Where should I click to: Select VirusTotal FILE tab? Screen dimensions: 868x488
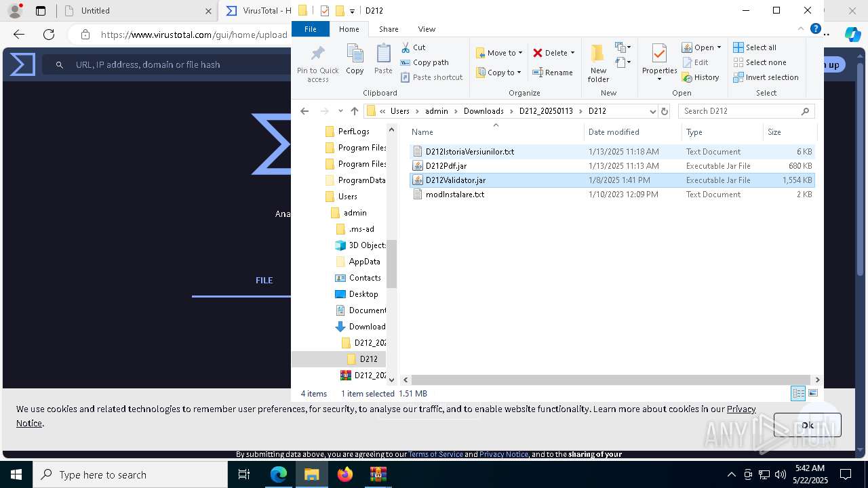[264, 280]
